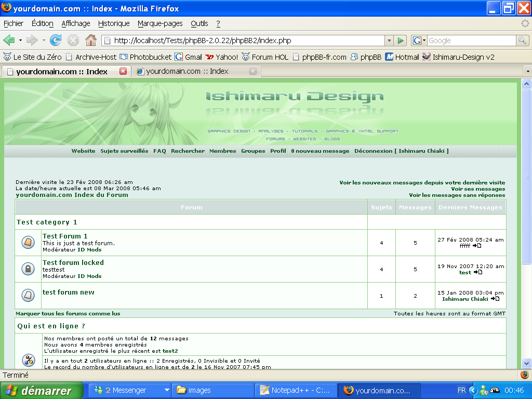This screenshot has width=532, height=399.
Task: Open Sujets surveillés link
Action: tap(124, 151)
